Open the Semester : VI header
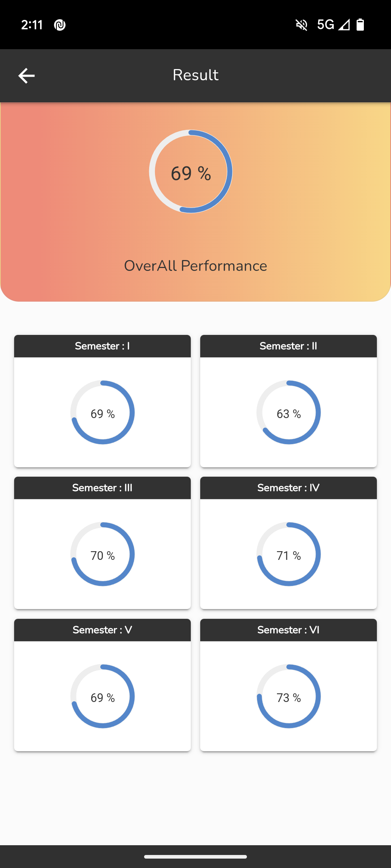 tap(289, 630)
